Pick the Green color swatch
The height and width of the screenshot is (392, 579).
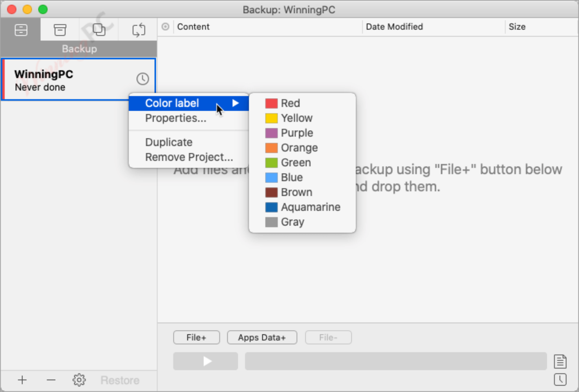click(271, 163)
